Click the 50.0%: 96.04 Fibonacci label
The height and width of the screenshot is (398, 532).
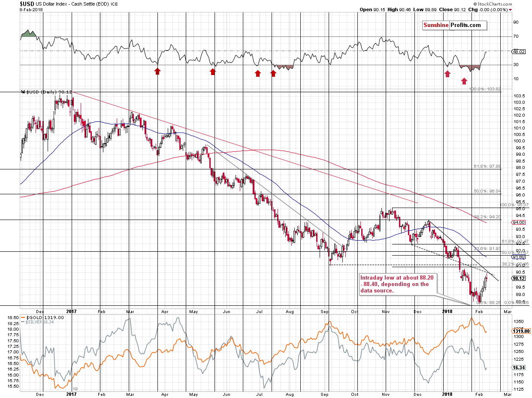click(487, 191)
